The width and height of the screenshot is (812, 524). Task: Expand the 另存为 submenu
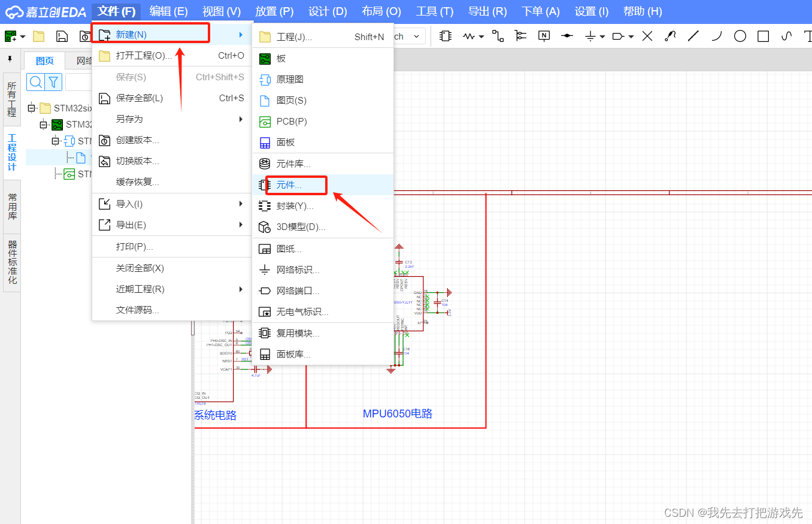click(x=171, y=119)
